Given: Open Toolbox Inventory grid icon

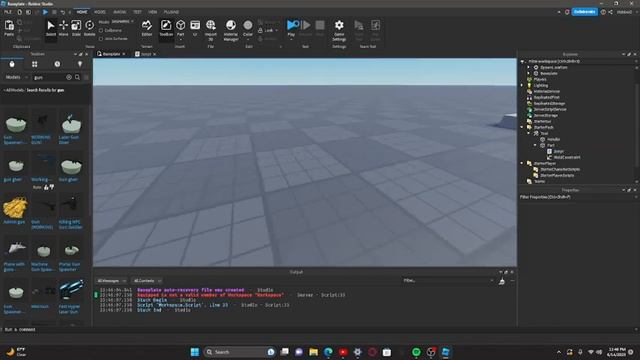Looking at the screenshot, I should coord(35,64).
